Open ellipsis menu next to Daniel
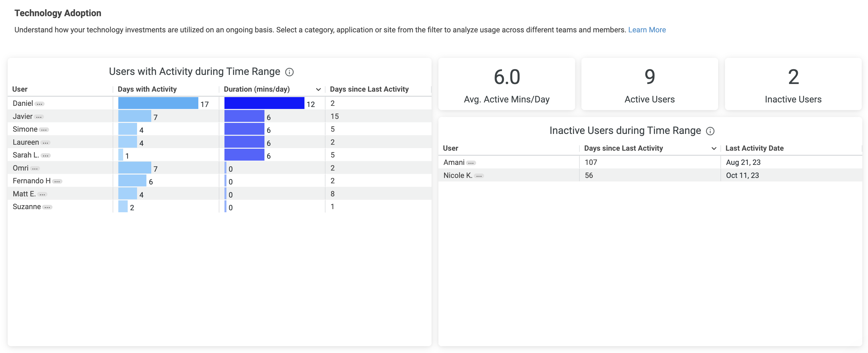The image size is (868, 353). point(39,104)
